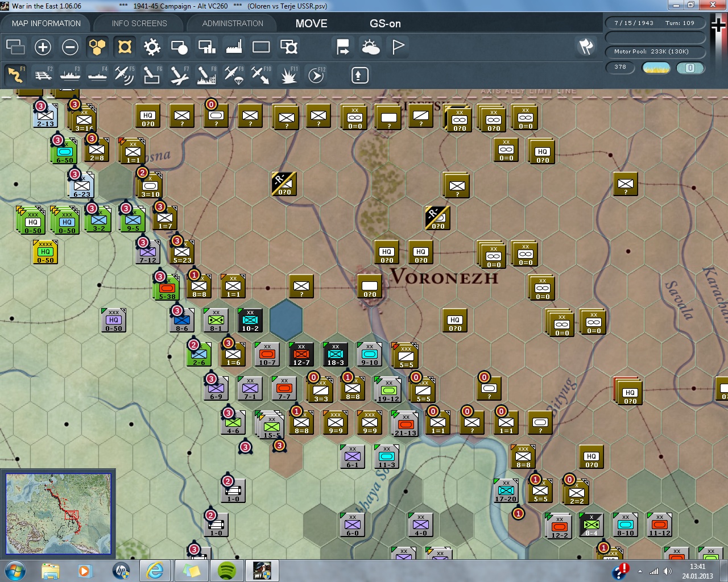This screenshot has height=582, width=728.
Task: Select naval transport mode (F3)
Action: tap(70, 75)
